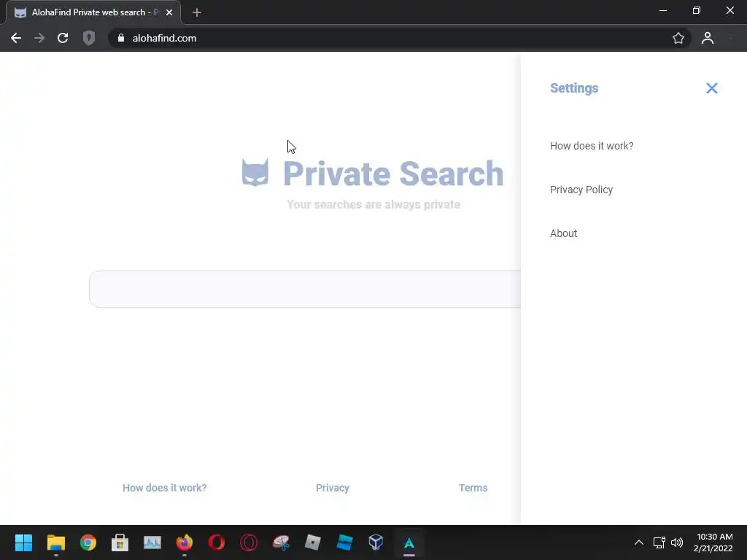Launch File Explorer from taskbar
The image size is (747, 560).
[x=55, y=542]
